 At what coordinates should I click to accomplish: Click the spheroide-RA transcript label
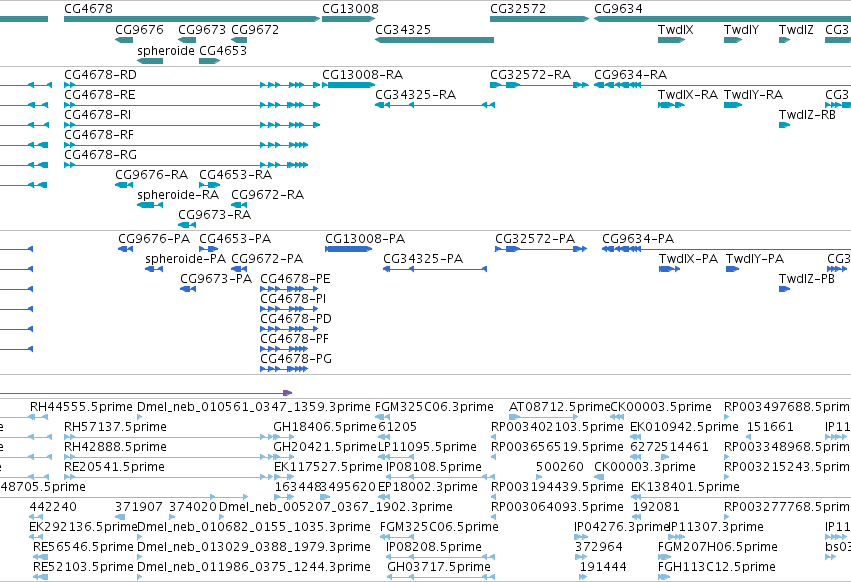click(x=178, y=194)
